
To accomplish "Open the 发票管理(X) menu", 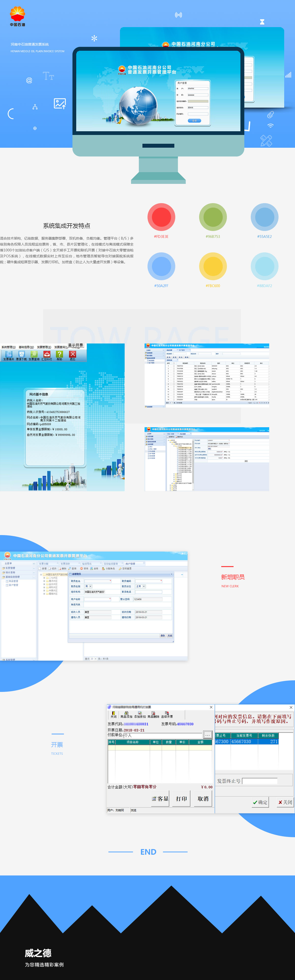I will point(44,347).
